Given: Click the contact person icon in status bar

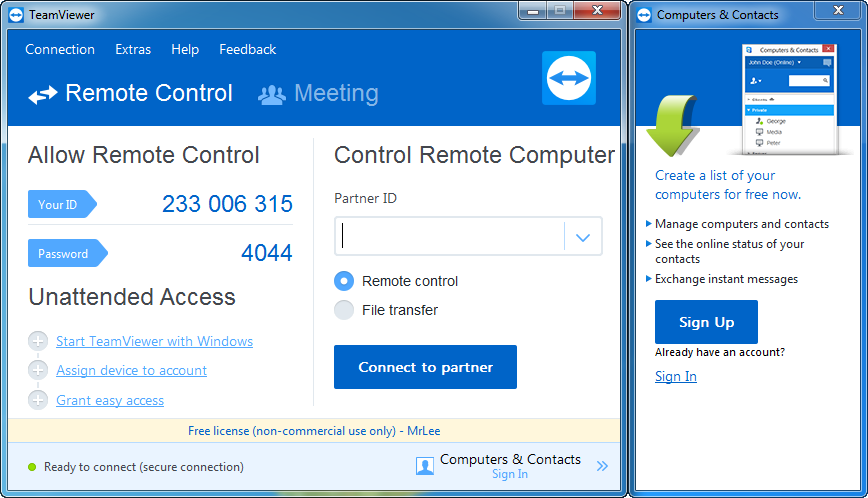Looking at the screenshot, I should [x=425, y=466].
